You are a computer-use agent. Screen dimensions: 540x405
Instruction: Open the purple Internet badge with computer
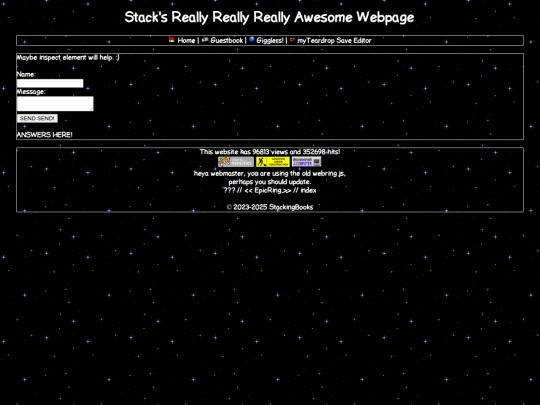[307, 162]
